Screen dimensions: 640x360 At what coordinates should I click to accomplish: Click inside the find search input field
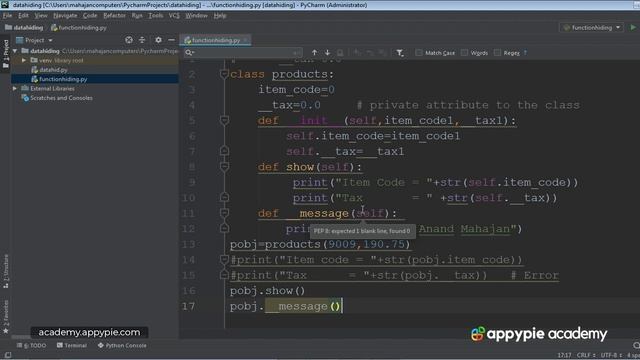pos(243,53)
